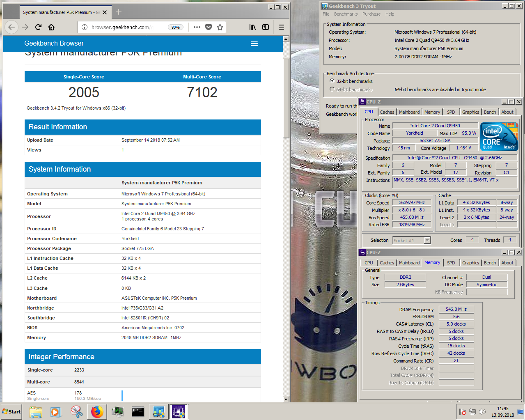
Task: Open Graphics tab in lower CPU-Z window
Action: 470,263
